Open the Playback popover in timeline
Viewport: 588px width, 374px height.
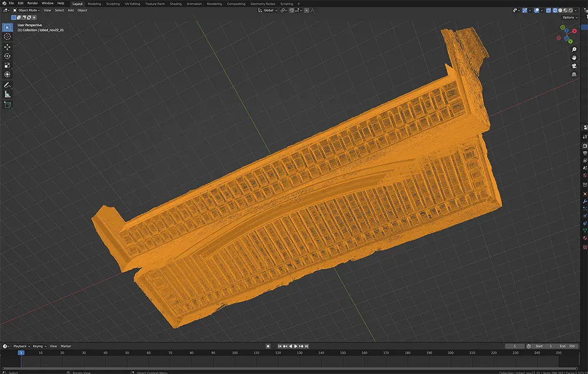point(21,346)
